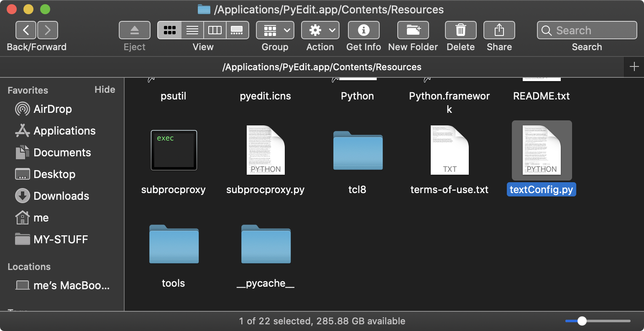Select the subprocproxy.py file icon
Image resolution: width=644 pixels, height=331 pixels.
(266, 150)
